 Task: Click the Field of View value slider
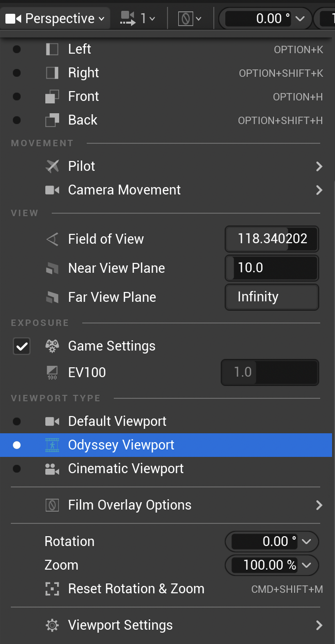tap(271, 239)
